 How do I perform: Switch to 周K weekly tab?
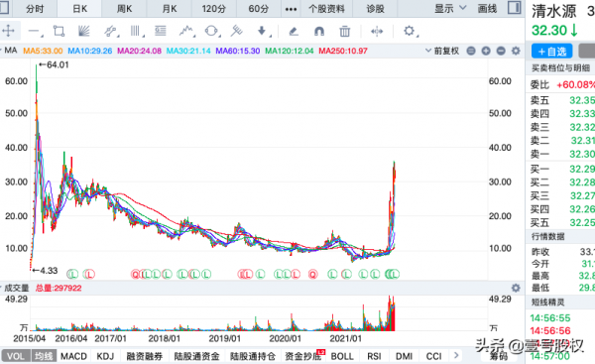click(125, 9)
